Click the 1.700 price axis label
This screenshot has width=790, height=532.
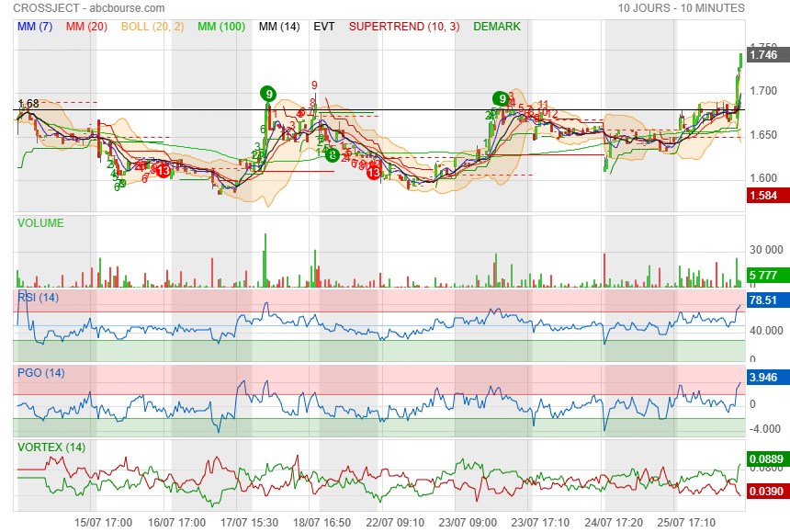(763, 91)
